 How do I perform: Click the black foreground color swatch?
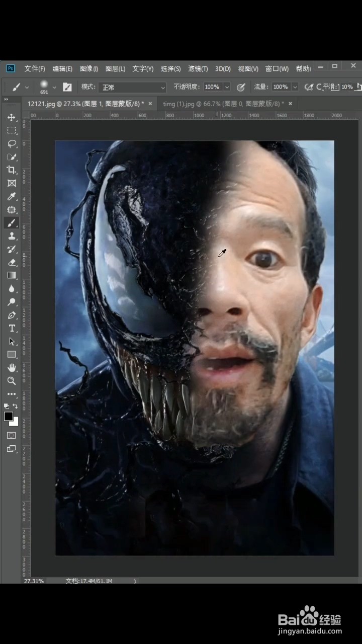click(x=9, y=416)
